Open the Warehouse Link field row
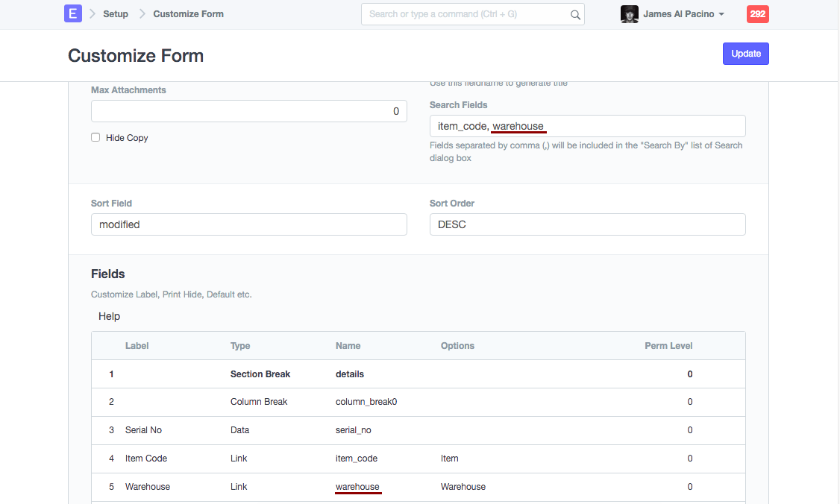 point(418,487)
